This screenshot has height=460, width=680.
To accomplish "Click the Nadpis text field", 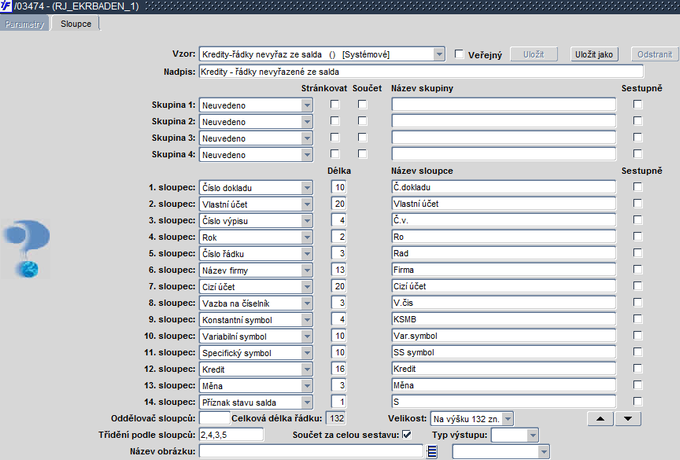I will tap(421, 72).
